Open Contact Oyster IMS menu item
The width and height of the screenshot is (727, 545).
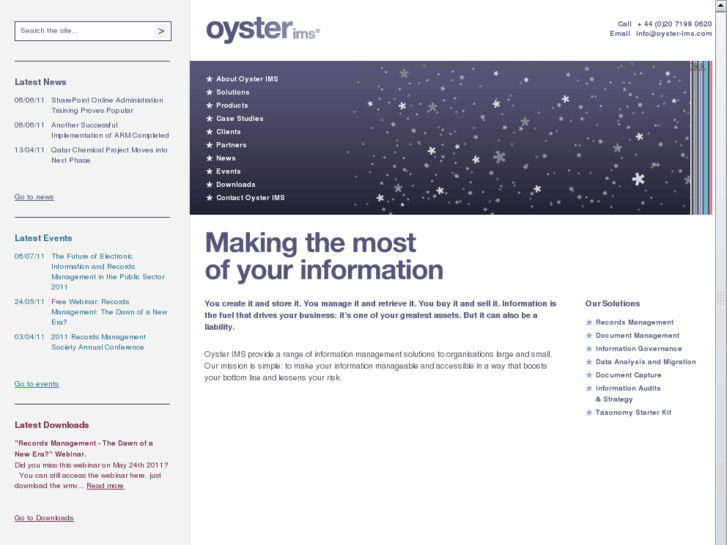tap(250, 198)
